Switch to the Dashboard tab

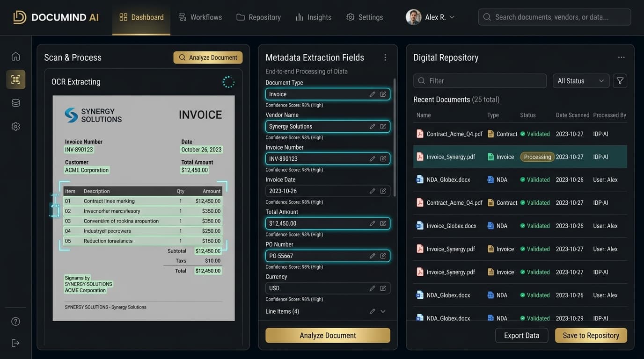coord(141,17)
